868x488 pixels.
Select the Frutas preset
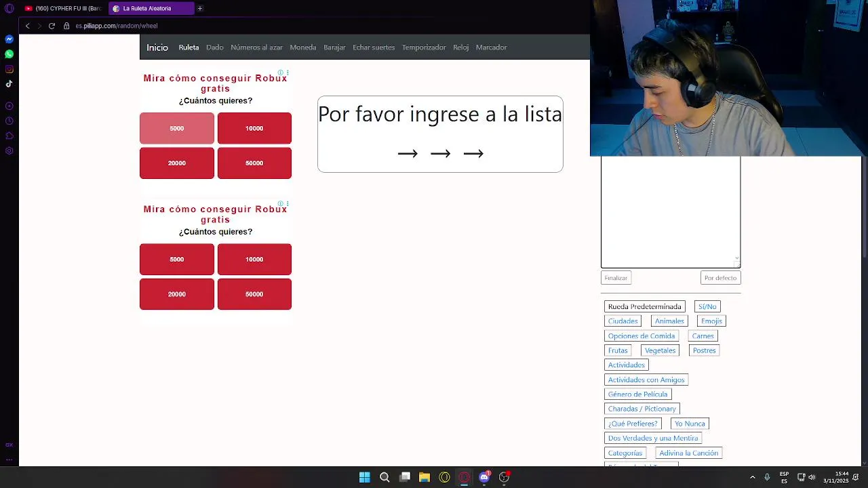(618, 350)
